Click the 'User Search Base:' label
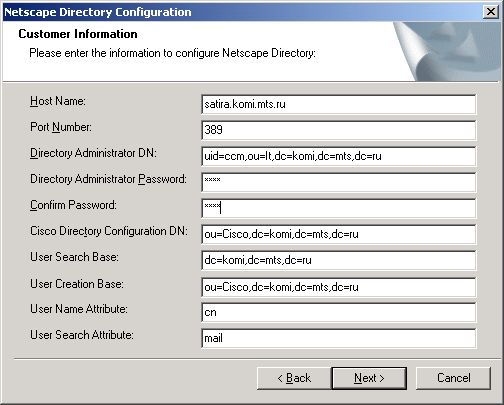The width and height of the screenshot is (504, 405). (74, 257)
